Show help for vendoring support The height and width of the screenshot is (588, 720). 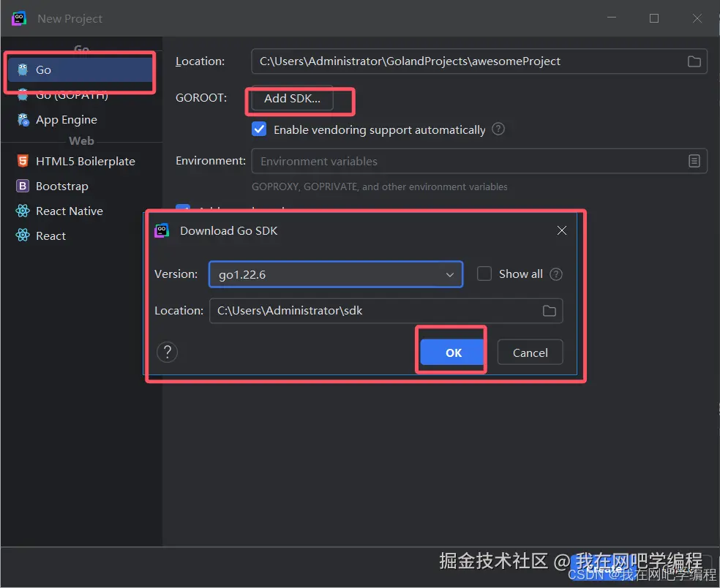coord(498,129)
